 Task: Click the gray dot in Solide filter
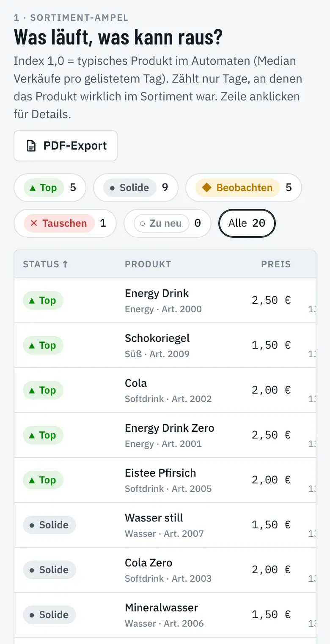click(x=112, y=188)
